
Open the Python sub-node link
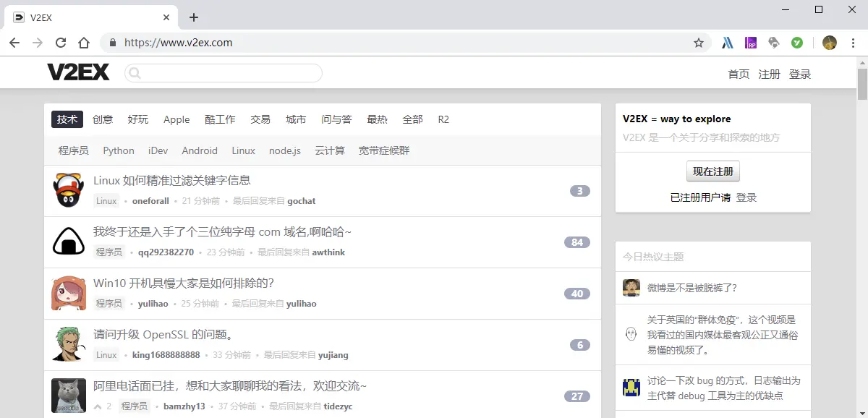click(x=119, y=150)
